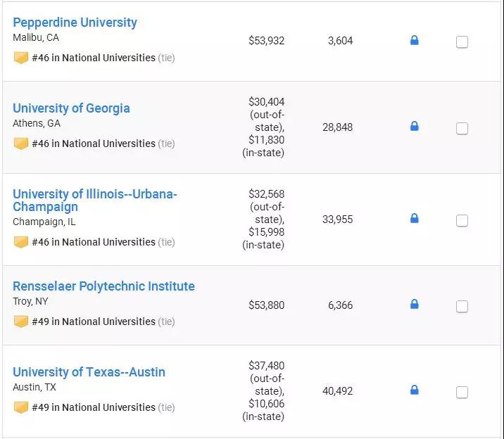
Task: Click the lock icon in University of Georgia row
Action: click(414, 127)
